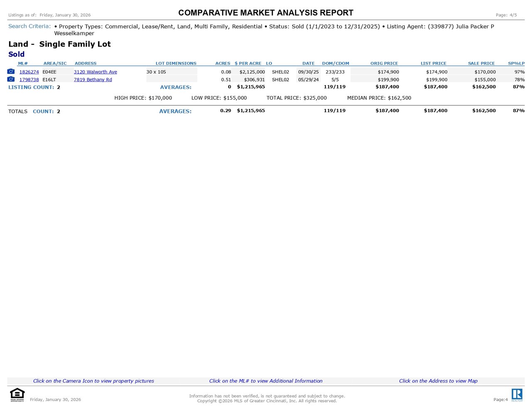This screenshot has width=532, height=411.
Task: Click the LOT DIMENSIONS column header
Action: (x=176, y=63)
